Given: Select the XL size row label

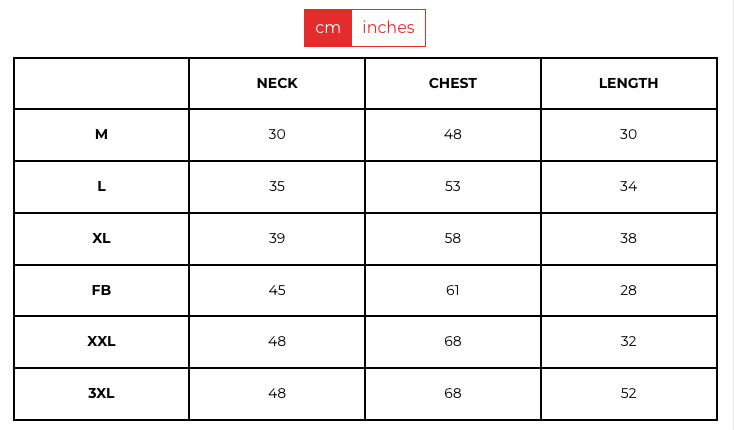Looking at the screenshot, I should (101, 238).
